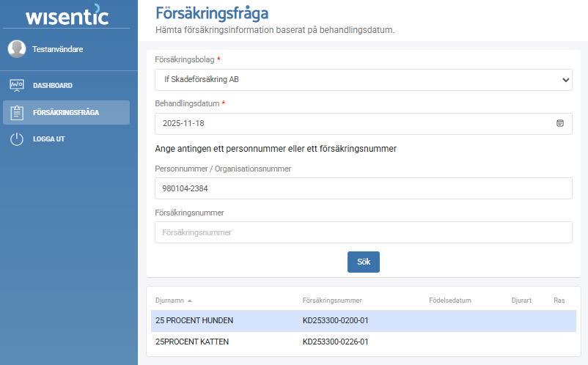588x365 pixels.
Task: Select Försäkringsfråga in the sidebar
Action: click(x=67, y=112)
